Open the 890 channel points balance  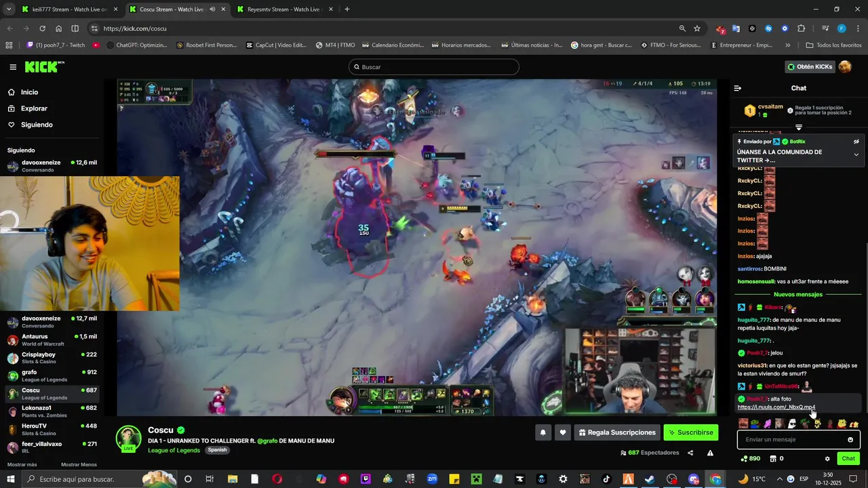click(750, 459)
